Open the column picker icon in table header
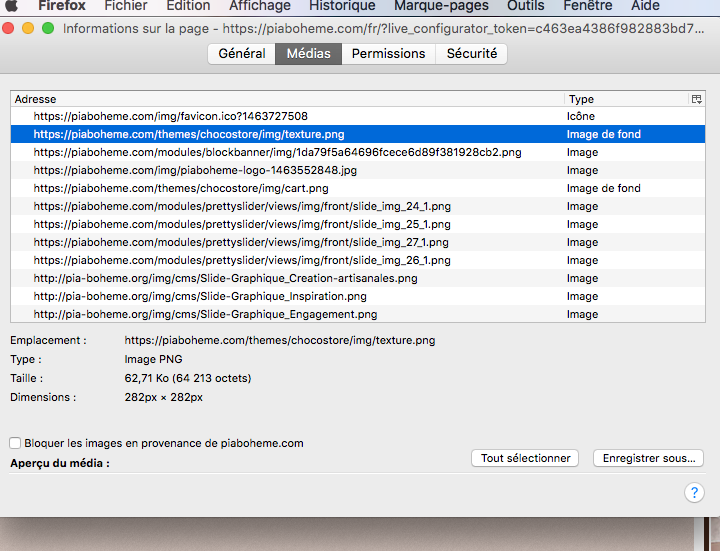Viewport: 720px width, 551px height. tap(696, 99)
